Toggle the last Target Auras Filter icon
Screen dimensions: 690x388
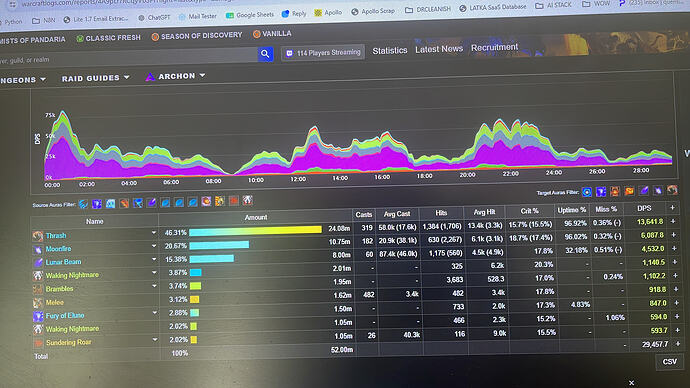(672, 190)
